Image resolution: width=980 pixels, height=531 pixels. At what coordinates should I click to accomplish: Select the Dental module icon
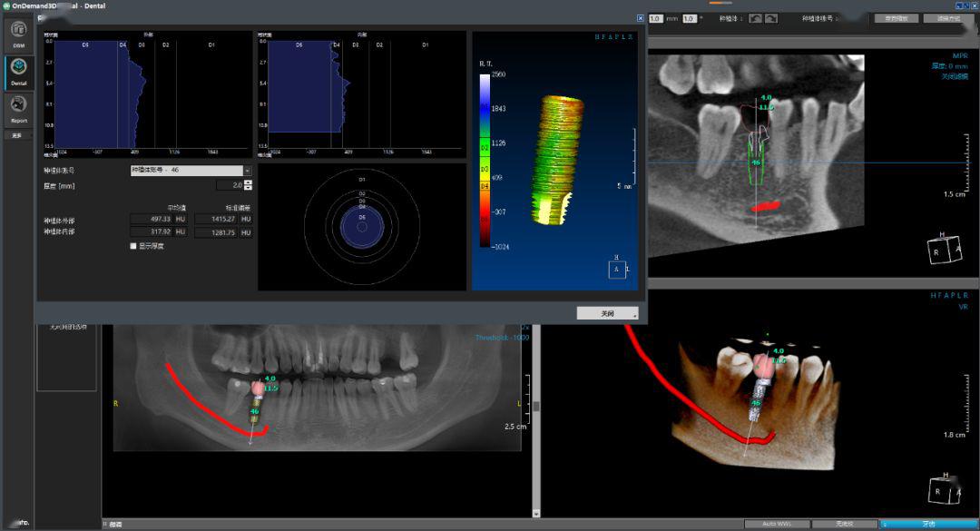click(x=18, y=72)
